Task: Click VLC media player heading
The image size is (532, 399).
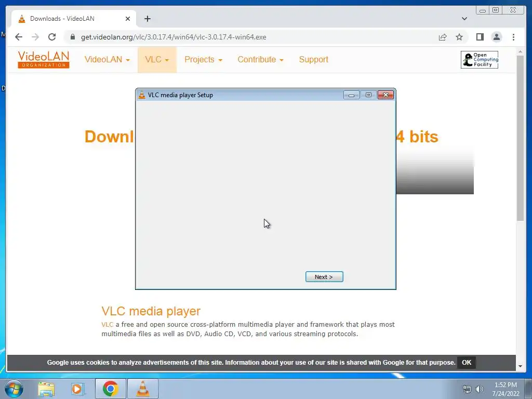Action: (151, 311)
